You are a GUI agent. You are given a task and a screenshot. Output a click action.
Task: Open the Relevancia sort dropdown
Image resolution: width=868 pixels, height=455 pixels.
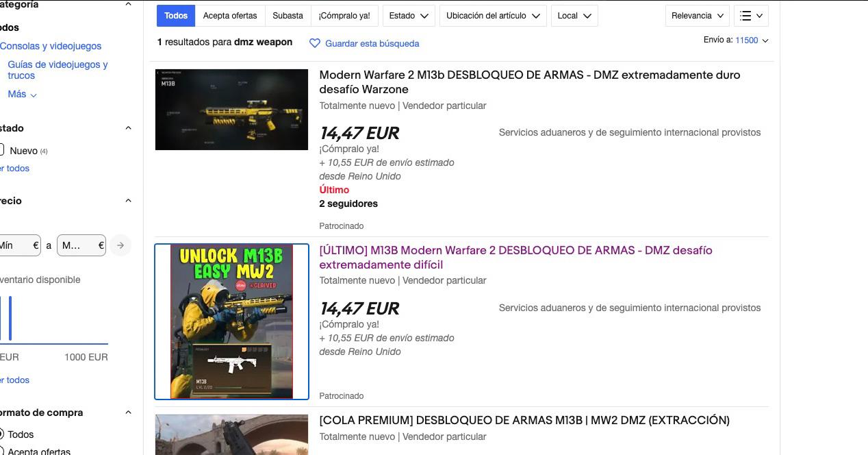(697, 16)
